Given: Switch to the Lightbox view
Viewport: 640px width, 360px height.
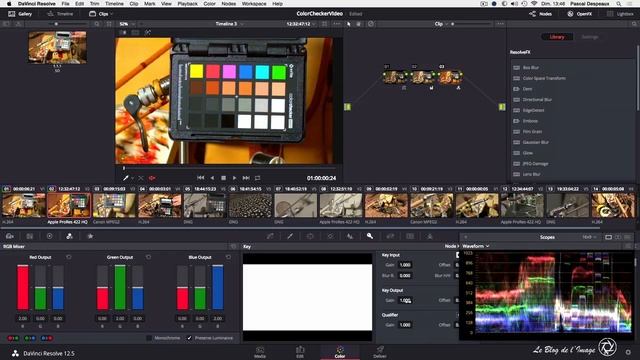Looking at the screenshot, I should pos(620,14).
